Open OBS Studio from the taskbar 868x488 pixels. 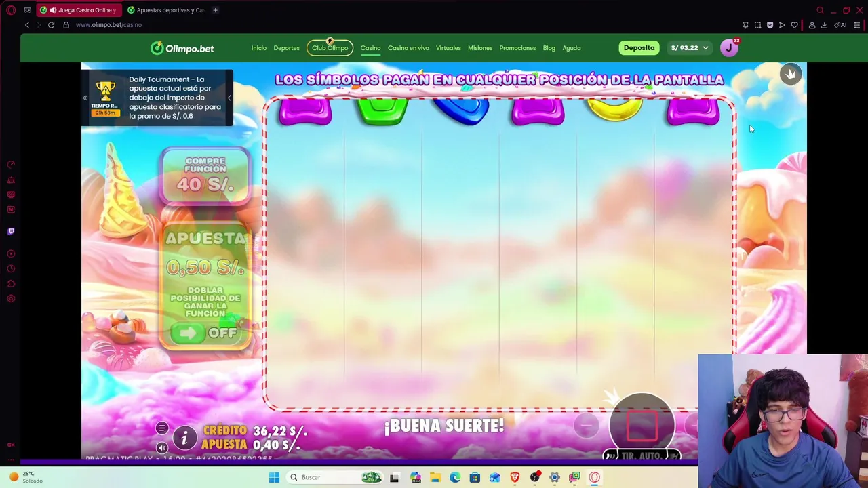click(x=534, y=477)
